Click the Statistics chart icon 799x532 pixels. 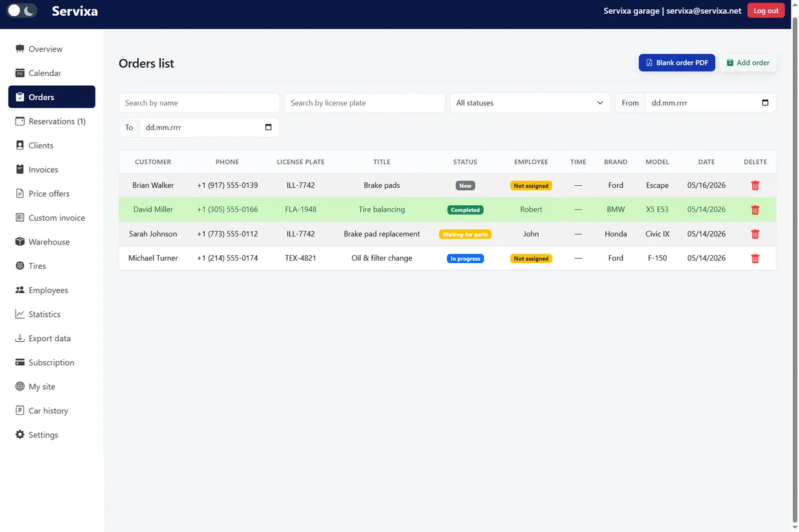[x=20, y=314]
